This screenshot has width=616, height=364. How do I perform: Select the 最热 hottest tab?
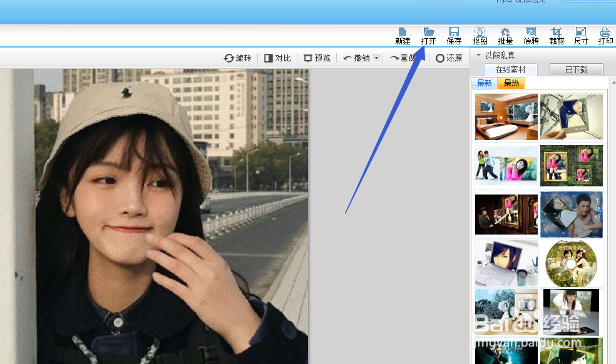pyautogui.click(x=511, y=83)
